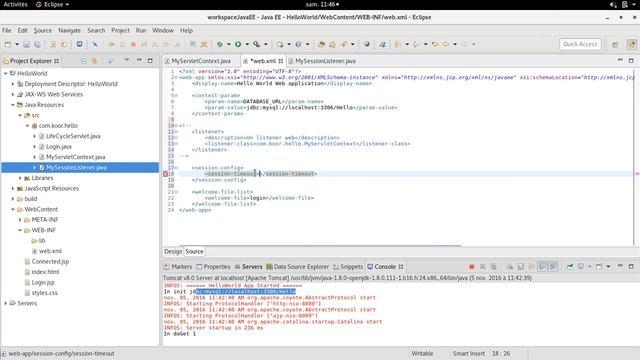Open dropdown arrow next to green Run button
Viewport: 640px width, 360px height.
coord(247,44)
